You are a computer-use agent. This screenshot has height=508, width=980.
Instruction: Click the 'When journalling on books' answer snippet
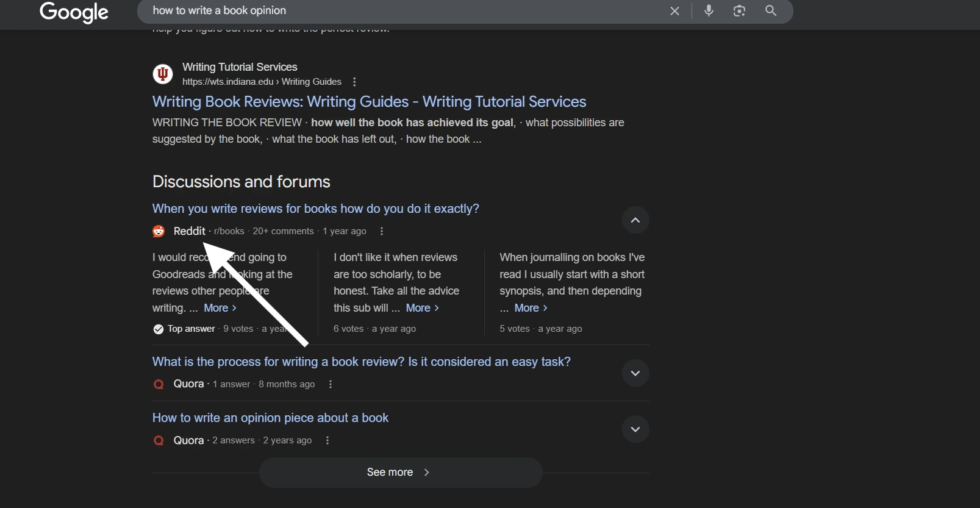click(x=572, y=282)
